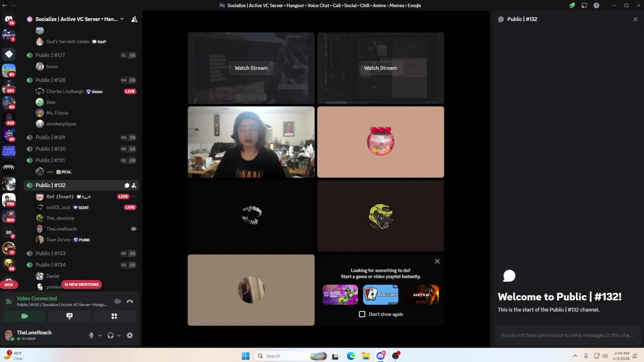Select the Public | #132 voice channel
The width and height of the screenshot is (644, 362).
point(80,186)
